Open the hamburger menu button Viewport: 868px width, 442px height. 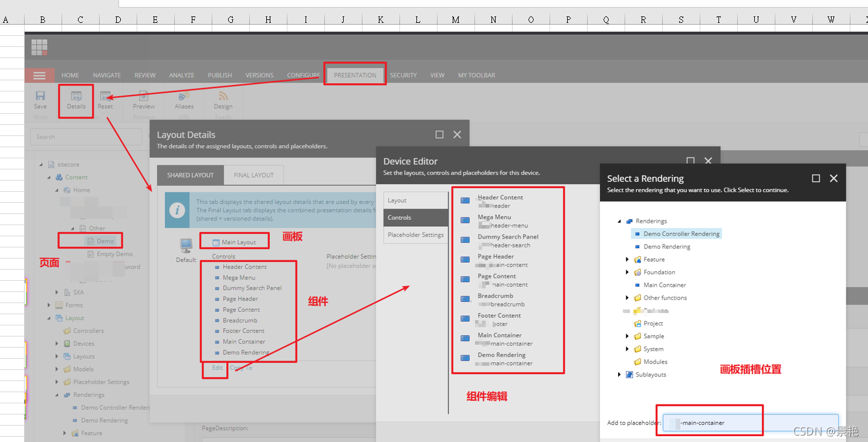coord(39,76)
